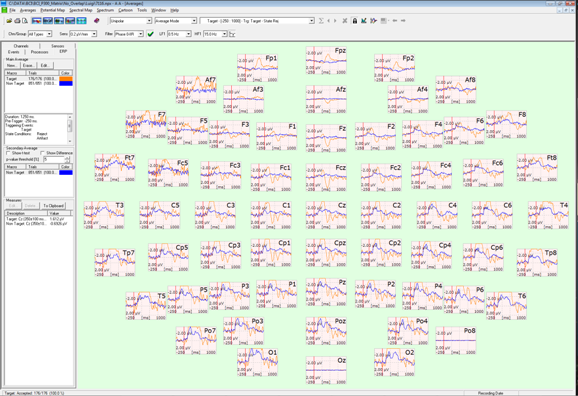578x396 pixels.
Task: Switch to the Channels tab
Action: click(21, 46)
